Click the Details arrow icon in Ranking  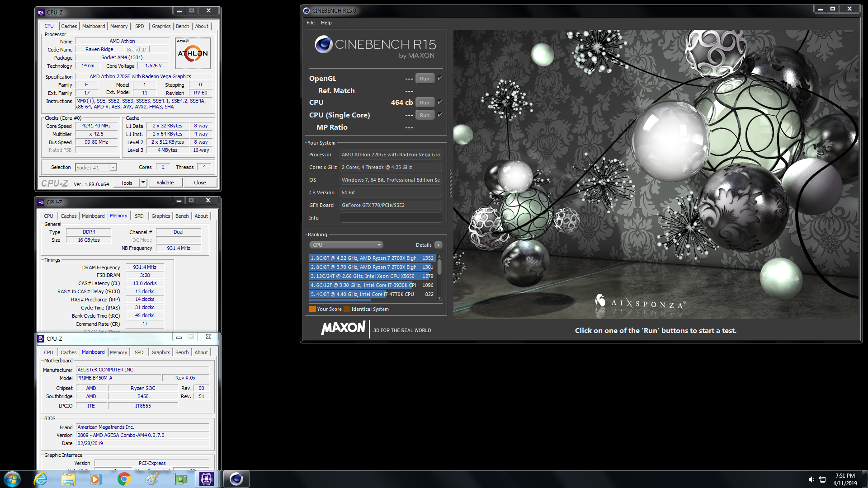[438, 245]
